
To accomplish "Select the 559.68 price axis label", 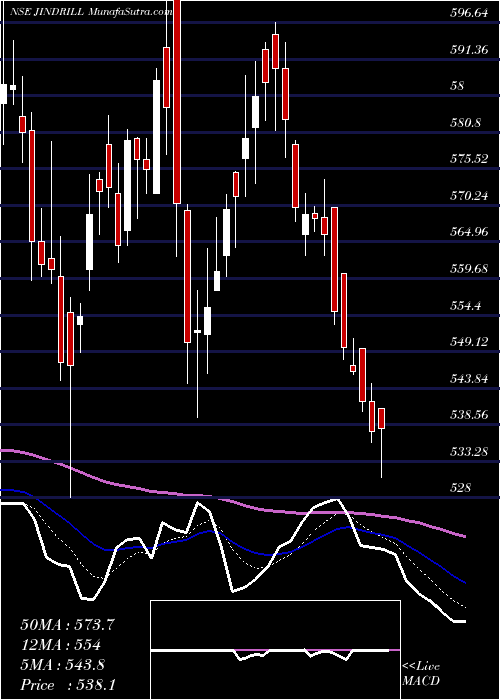I will click(468, 269).
